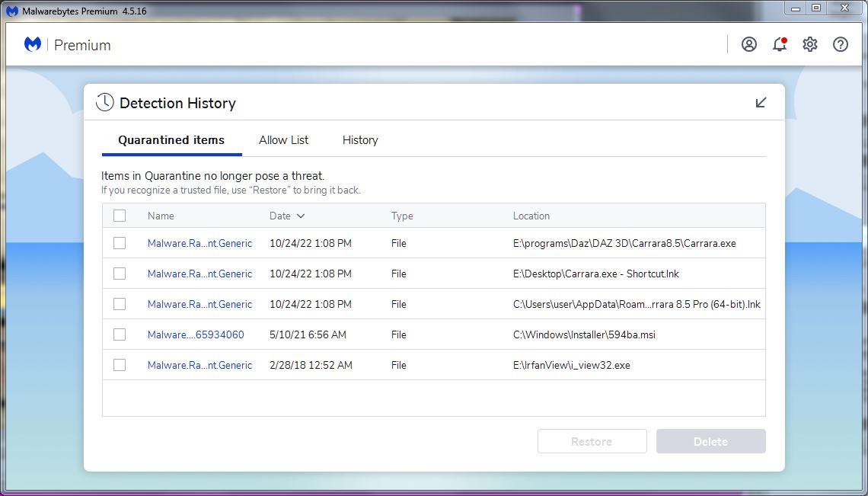Check the box for Carrara.exe - Shortcut.lnk row

(x=120, y=274)
